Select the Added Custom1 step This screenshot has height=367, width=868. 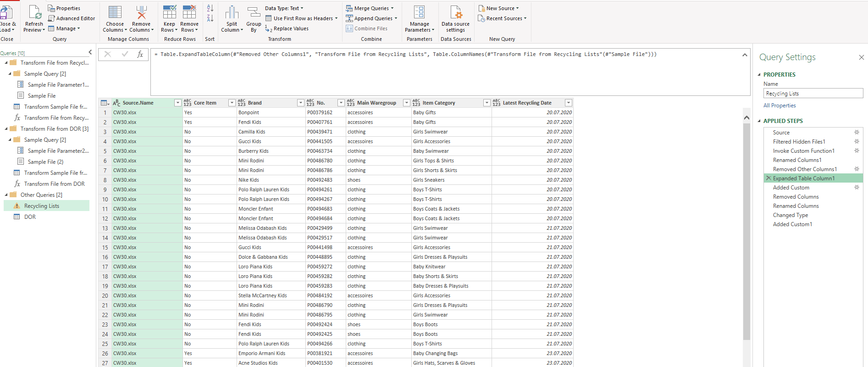click(x=792, y=224)
